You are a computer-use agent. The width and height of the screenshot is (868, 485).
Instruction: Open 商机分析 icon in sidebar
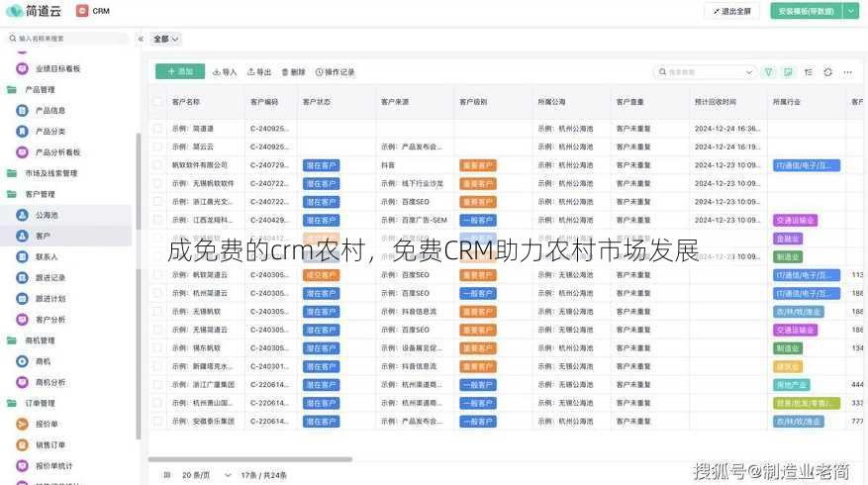[x=22, y=382]
